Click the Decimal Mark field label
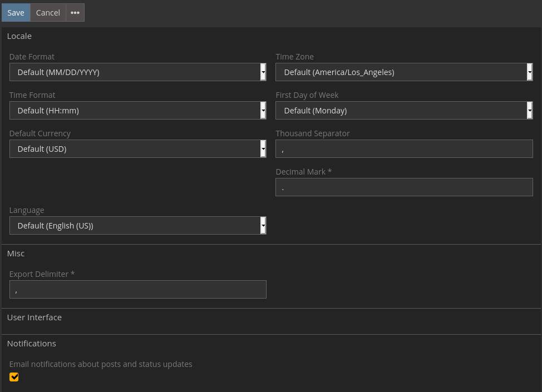The width and height of the screenshot is (542, 392). [303, 172]
